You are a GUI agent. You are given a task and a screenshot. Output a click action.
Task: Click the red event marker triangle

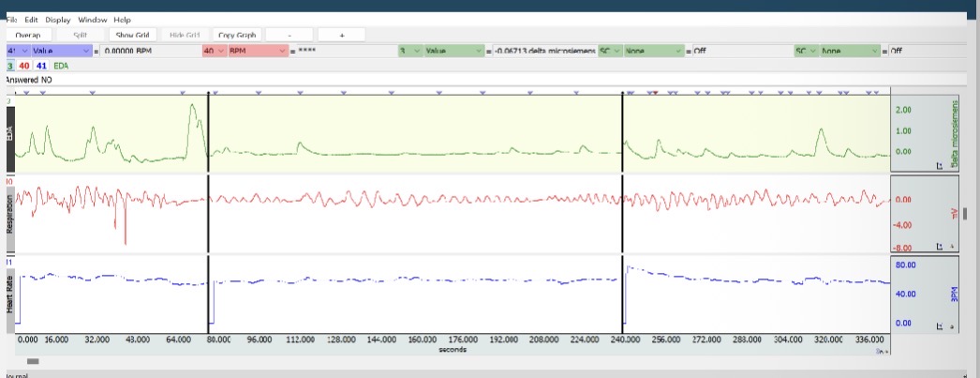click(654, 93)
